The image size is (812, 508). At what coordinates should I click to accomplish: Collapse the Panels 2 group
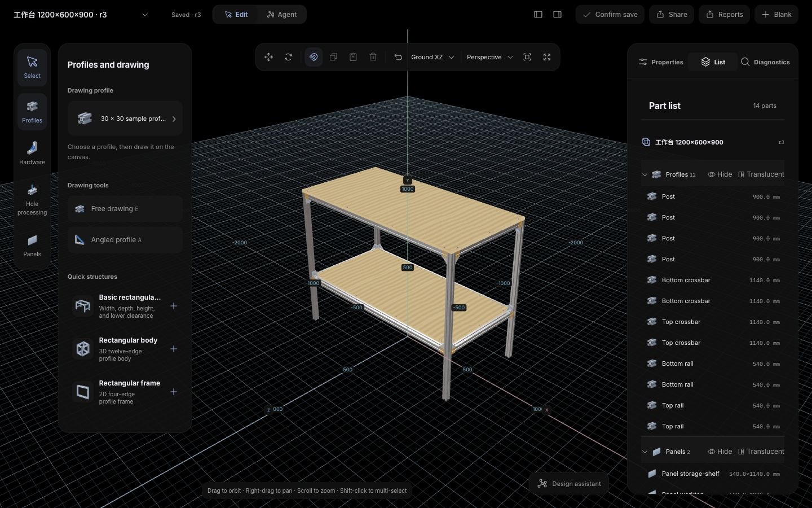coord(645,452)
